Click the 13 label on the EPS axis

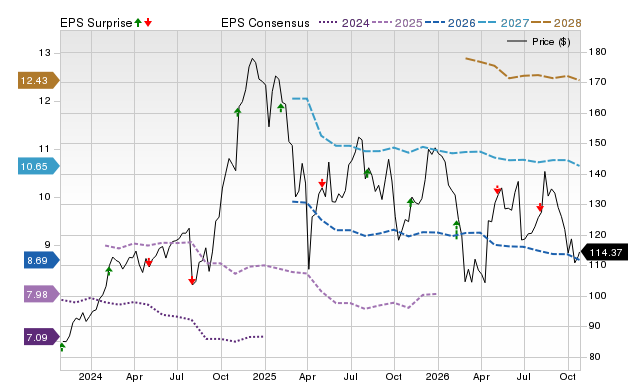coord(44,53)
